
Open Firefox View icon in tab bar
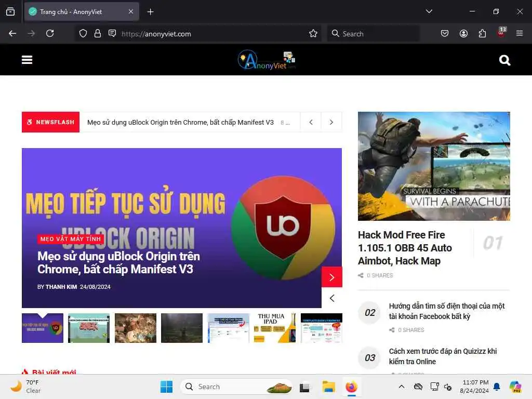pos(10,11)
